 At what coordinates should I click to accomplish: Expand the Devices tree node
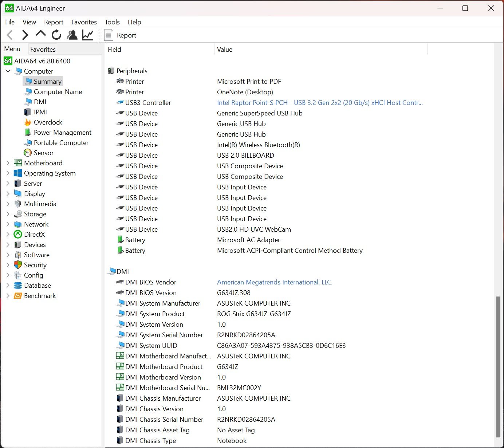8,245
